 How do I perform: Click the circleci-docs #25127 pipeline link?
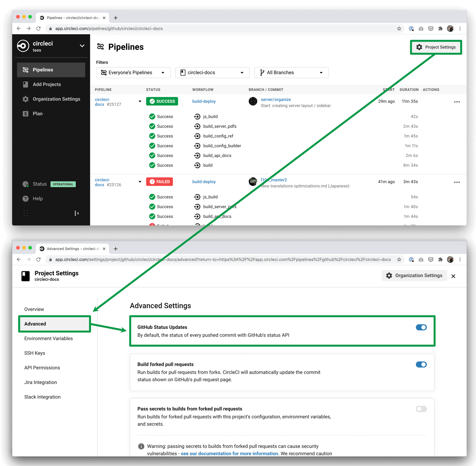(x=102, y=102)
